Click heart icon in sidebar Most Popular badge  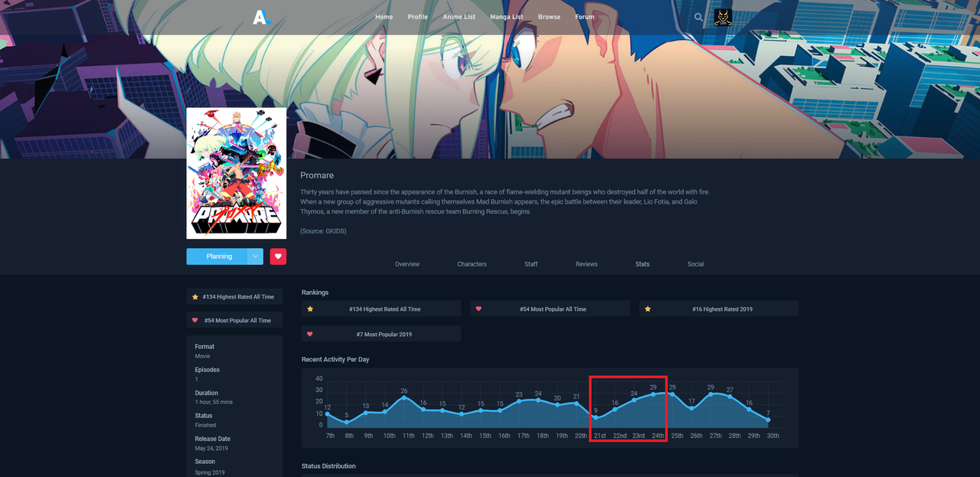tap(195, 320)
